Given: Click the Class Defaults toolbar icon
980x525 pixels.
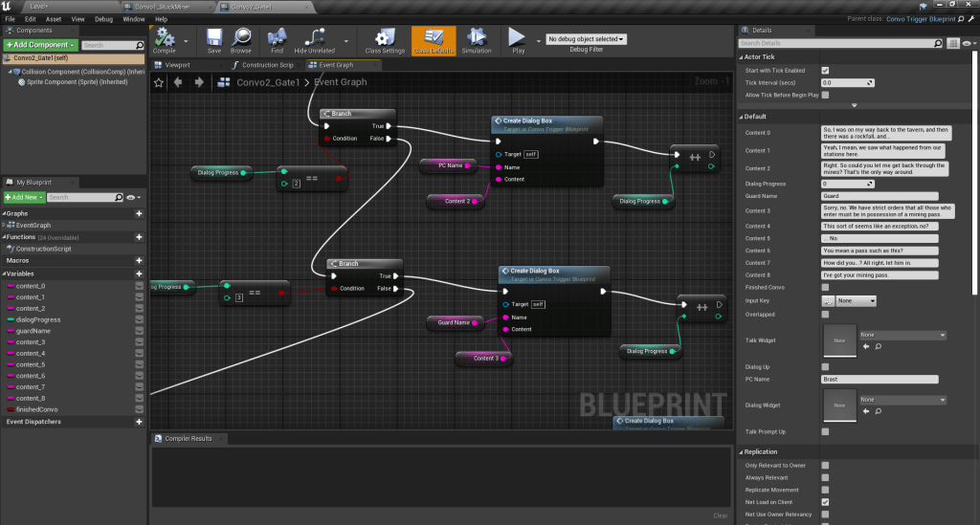Looking at the screenshot, I should [434, 39].
